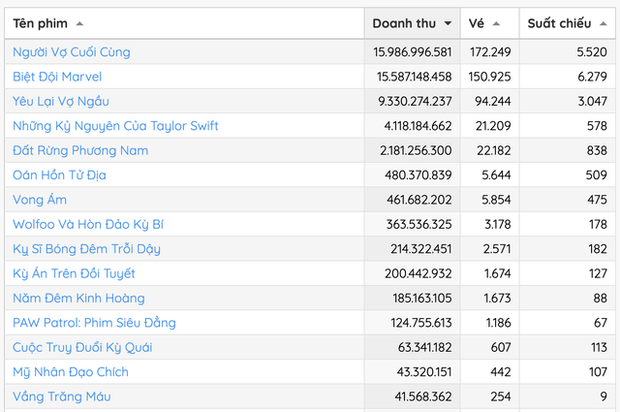
Task: Click the Vong Ám movie title
Action: pyautogui.click(x=39, y=200)
